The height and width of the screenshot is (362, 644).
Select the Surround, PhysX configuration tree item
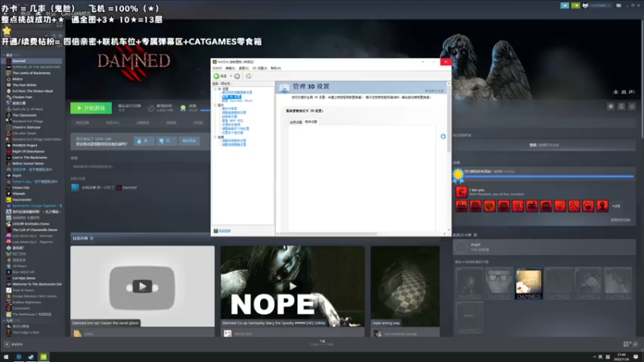237,101
